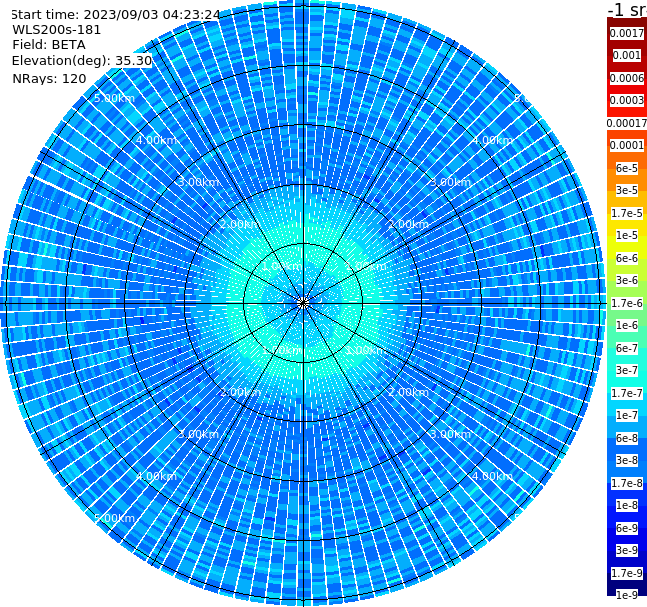Click the lower-left 2.00km range label
647x607 pixels.
click(241, 392)
